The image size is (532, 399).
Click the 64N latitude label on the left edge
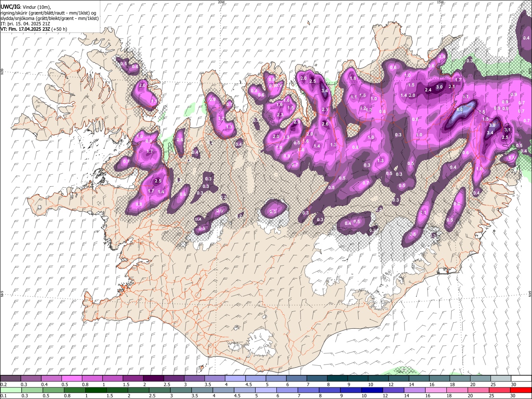[x=2, y=294]
